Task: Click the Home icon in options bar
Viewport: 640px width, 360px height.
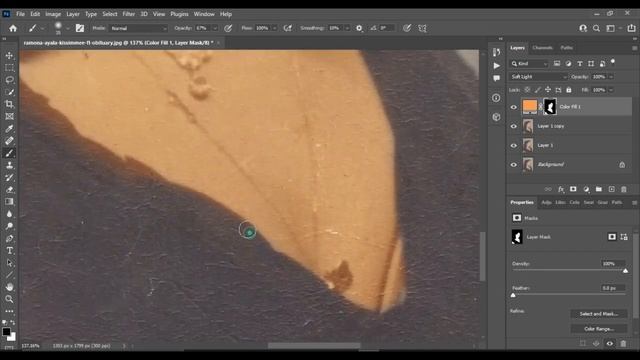Action: pyautogui.click(x=13, y=28)
